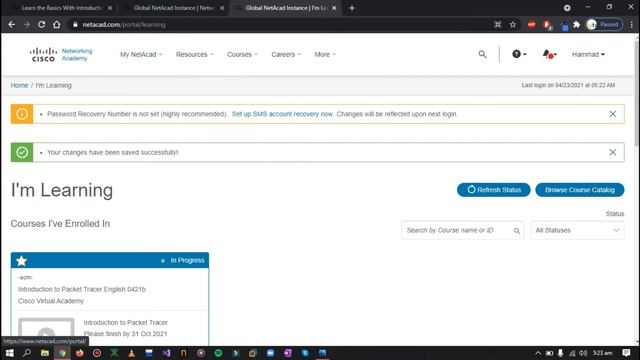
Task: Expand the Hammad user account menu
Action: click(x=588, y=54)
